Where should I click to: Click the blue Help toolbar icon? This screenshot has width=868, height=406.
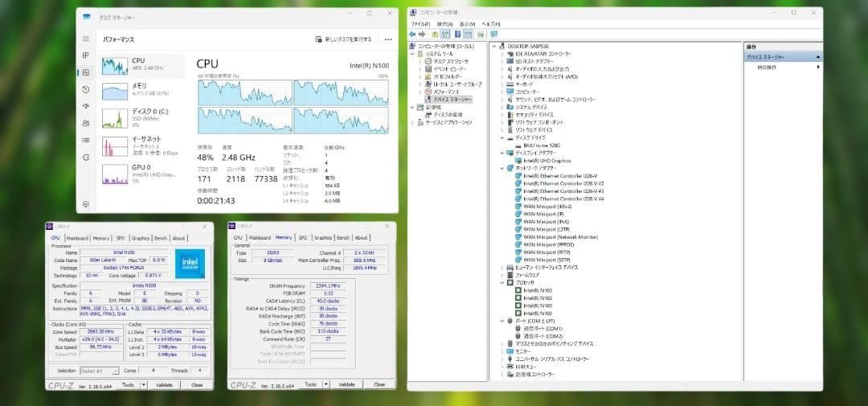(x=458, y=35)
